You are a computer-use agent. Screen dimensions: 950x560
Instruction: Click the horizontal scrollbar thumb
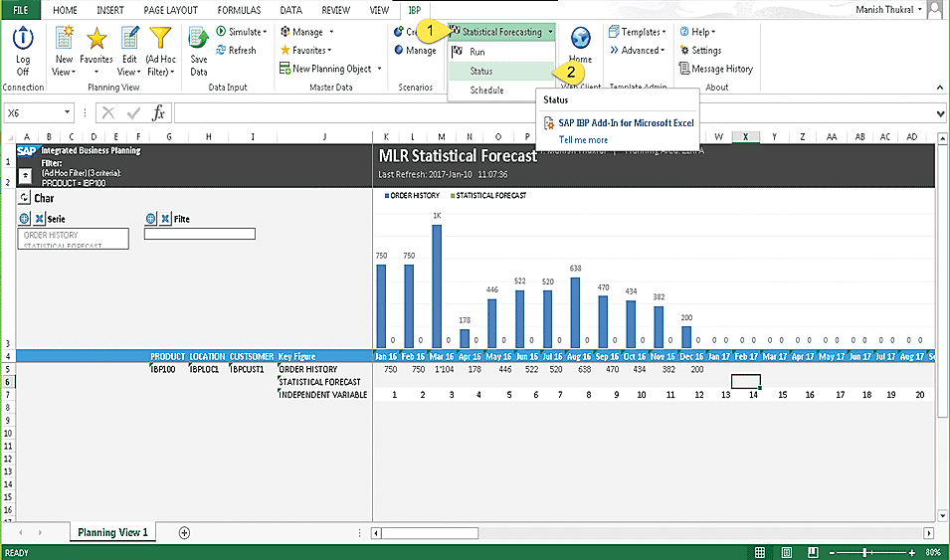pyautogui.click(x=430, y=533)
